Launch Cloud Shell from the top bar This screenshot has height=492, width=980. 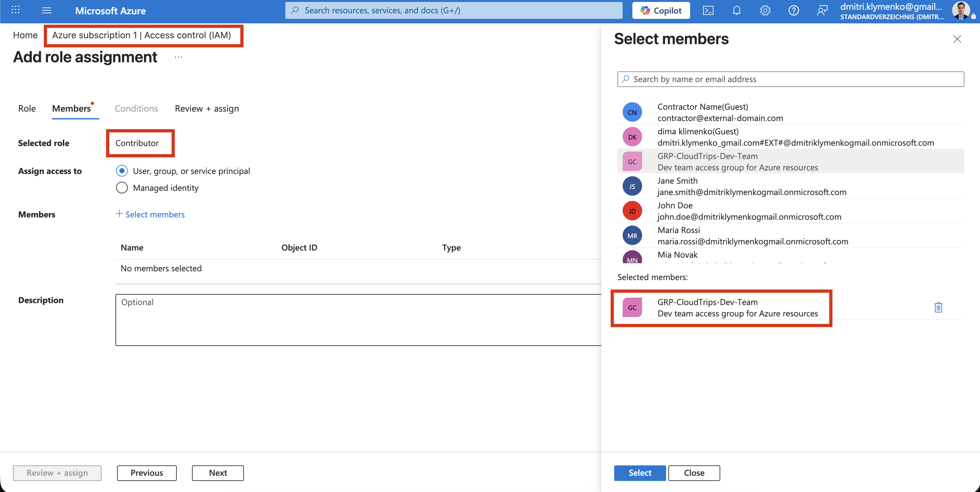pyautogui.click(x=708, y=10)
